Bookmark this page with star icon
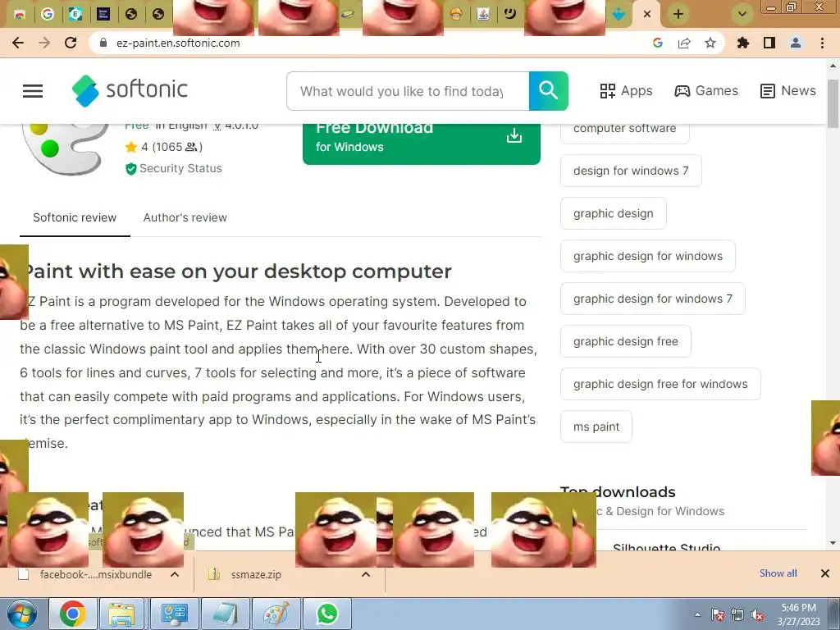The image size is (840, 630). [x=710, y=43]
